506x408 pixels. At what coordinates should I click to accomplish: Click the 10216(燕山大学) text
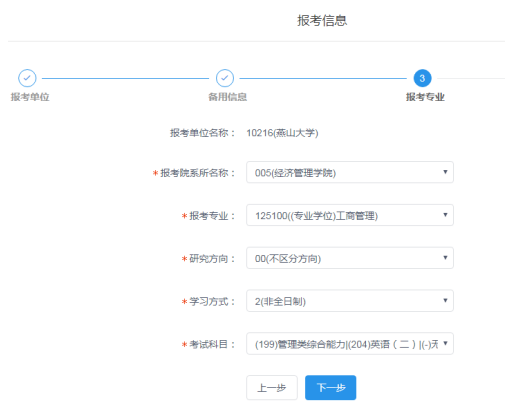282,133
